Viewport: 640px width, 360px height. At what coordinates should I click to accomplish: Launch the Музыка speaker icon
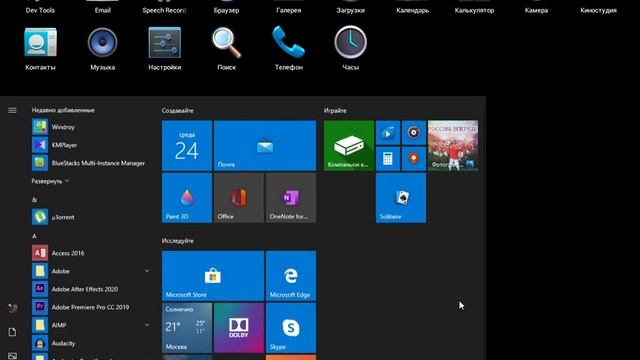(x=102, y=42)
